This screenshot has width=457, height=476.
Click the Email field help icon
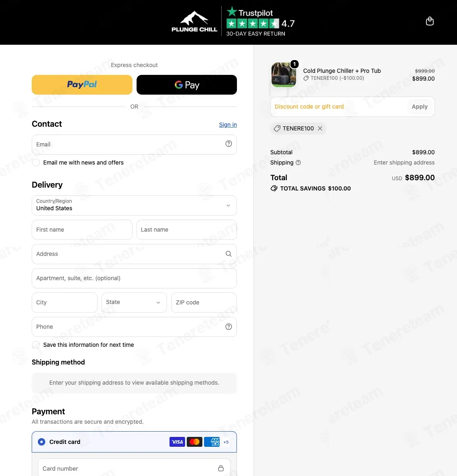click(x=229, y=144)
